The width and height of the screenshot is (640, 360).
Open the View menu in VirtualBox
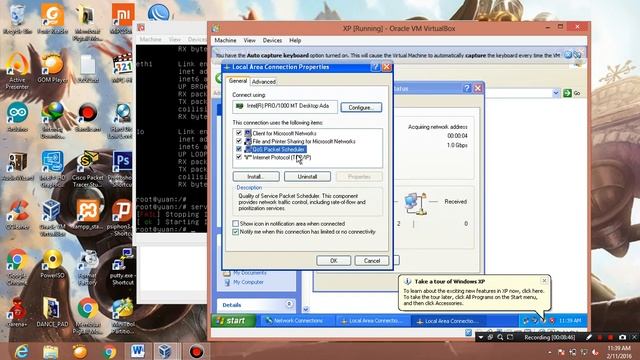(249, 40)
